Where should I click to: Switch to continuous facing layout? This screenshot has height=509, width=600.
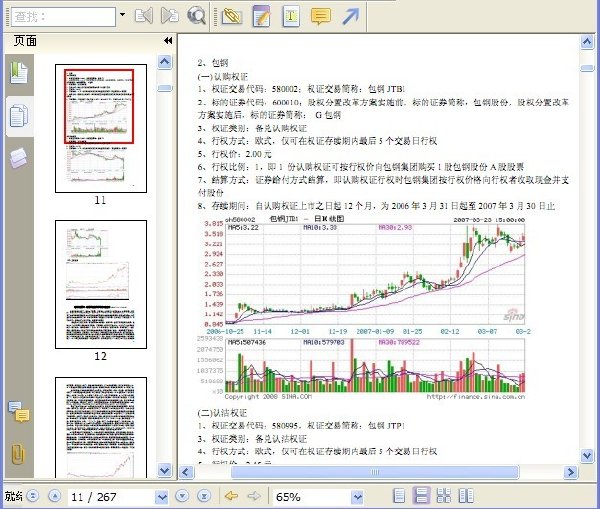click(x=444, y=496)
